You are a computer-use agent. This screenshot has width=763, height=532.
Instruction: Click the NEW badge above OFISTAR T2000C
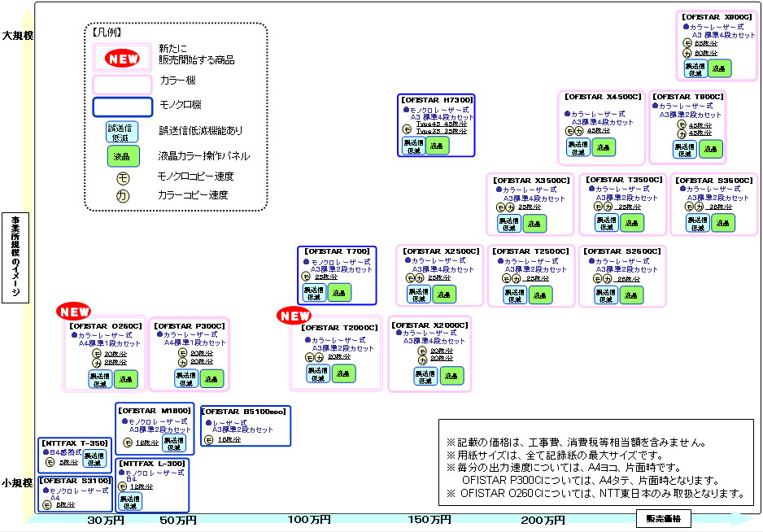pos(294,316)
